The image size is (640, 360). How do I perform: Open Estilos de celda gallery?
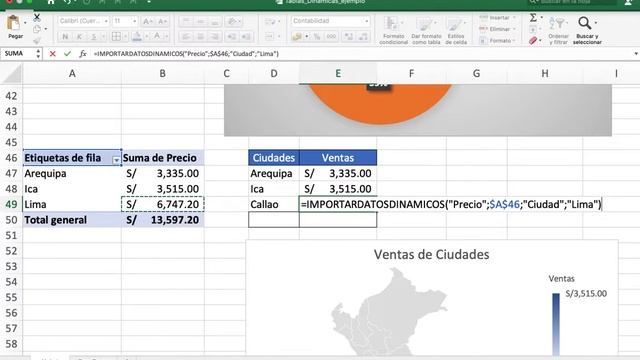(456, 30)
